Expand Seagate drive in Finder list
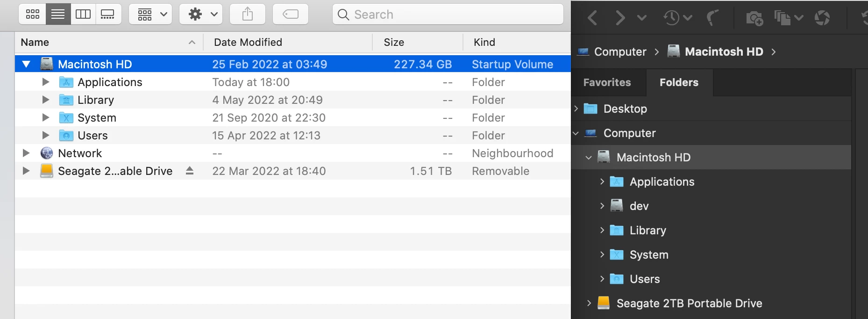868x319 pixels. pos(26,171)
